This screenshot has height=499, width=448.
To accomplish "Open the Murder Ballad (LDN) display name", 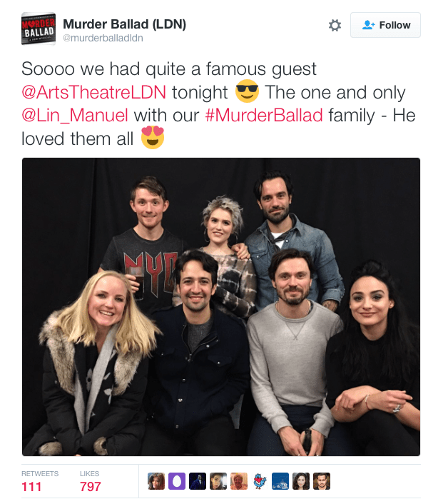I will tap(124, 24).
